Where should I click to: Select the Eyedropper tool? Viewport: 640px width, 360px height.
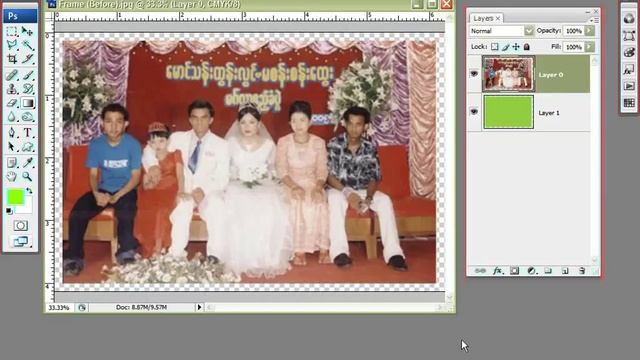pos(27,162)
